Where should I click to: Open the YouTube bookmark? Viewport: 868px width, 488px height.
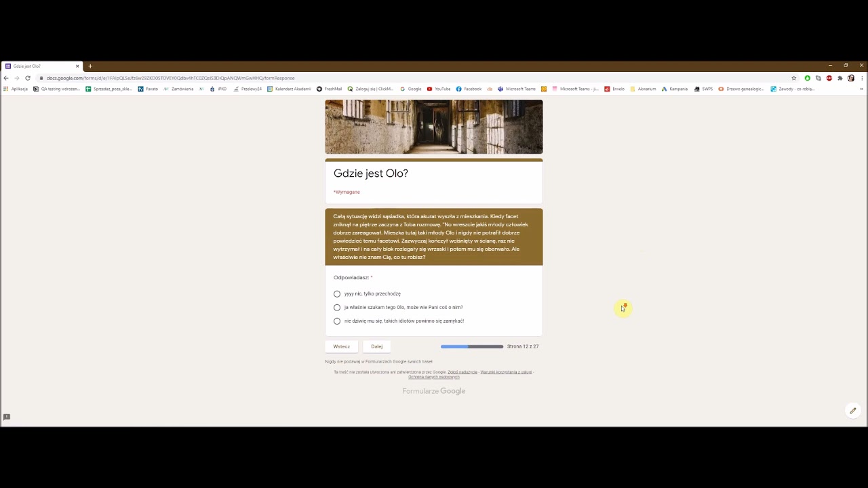point(439,89)
